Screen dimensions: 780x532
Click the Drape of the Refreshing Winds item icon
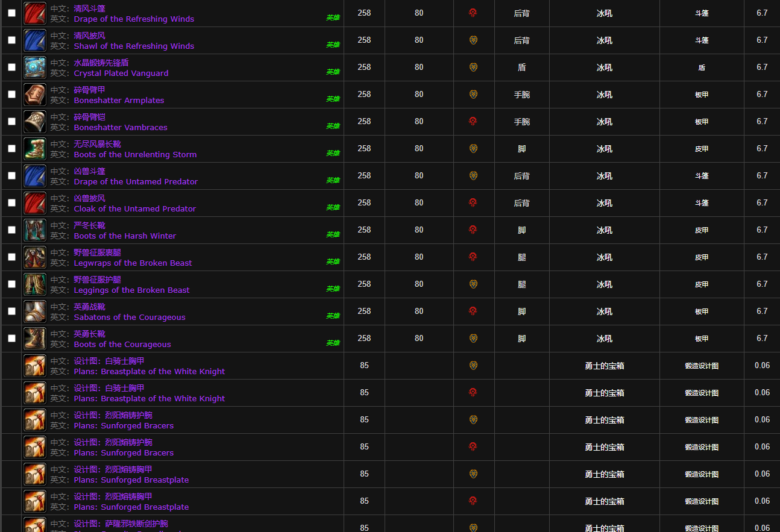click(x=35, y=13)
